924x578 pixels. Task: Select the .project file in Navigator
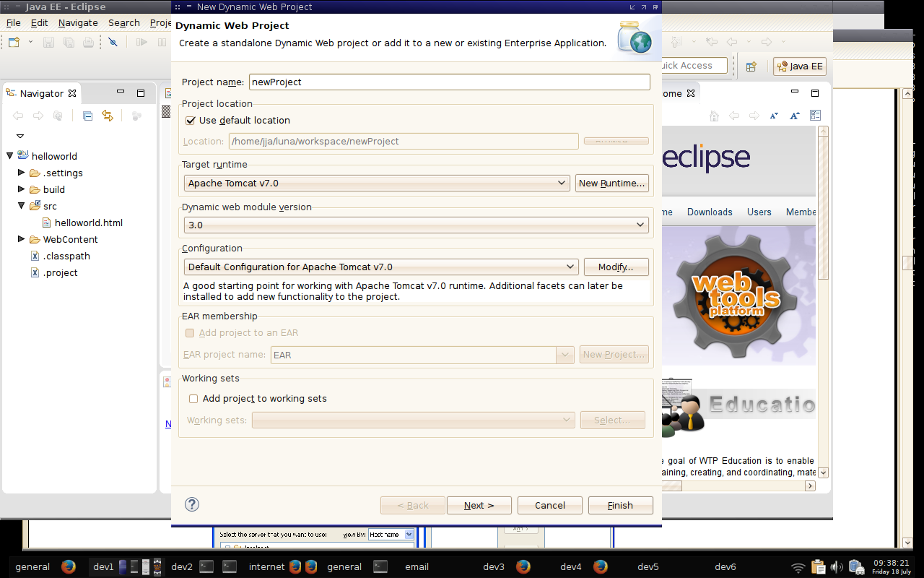pos(54,272)
